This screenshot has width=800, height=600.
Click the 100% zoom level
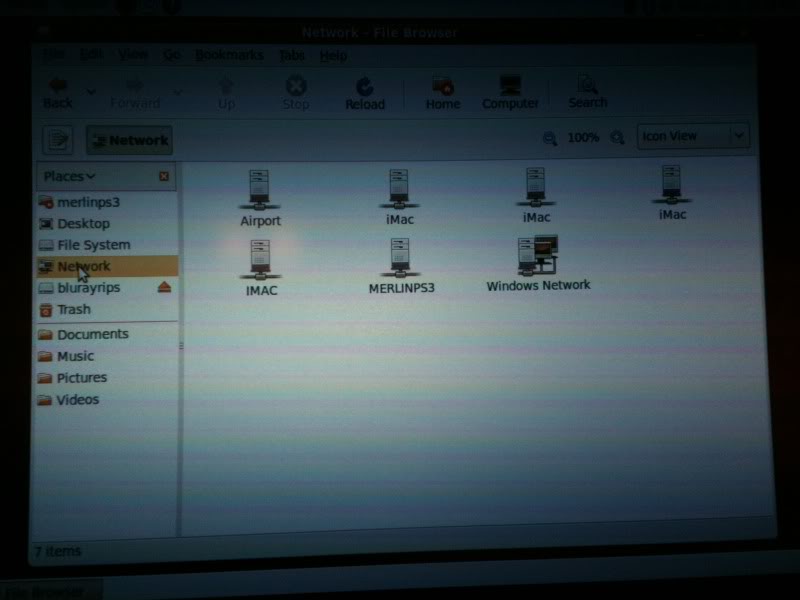tap(583, 137)
